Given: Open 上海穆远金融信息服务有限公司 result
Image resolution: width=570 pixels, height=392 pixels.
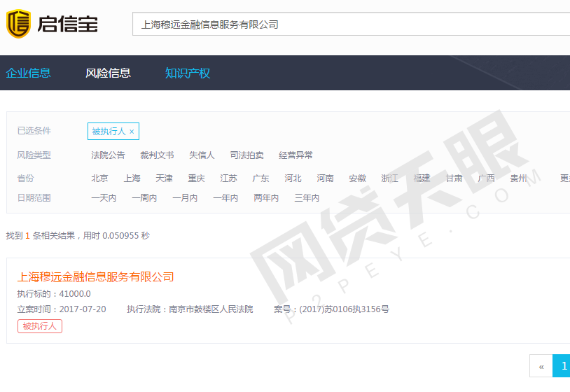Looking at the screenshot, I should tap(95, 276).
